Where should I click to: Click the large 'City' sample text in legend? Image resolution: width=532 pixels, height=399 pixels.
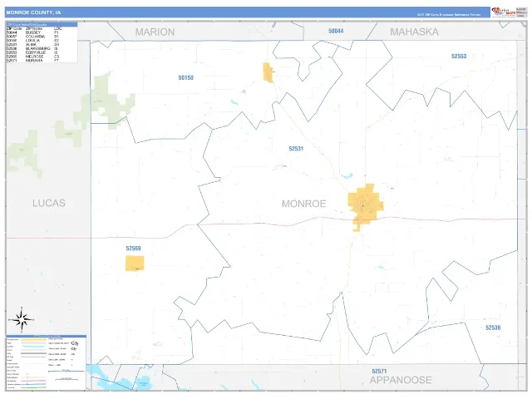point(74,343)
